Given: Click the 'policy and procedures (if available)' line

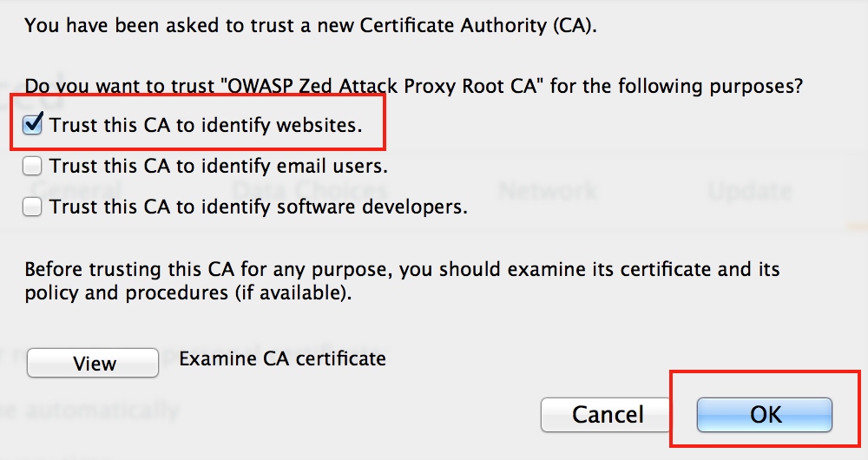Looking at the screenshot, I should point(188,292).
